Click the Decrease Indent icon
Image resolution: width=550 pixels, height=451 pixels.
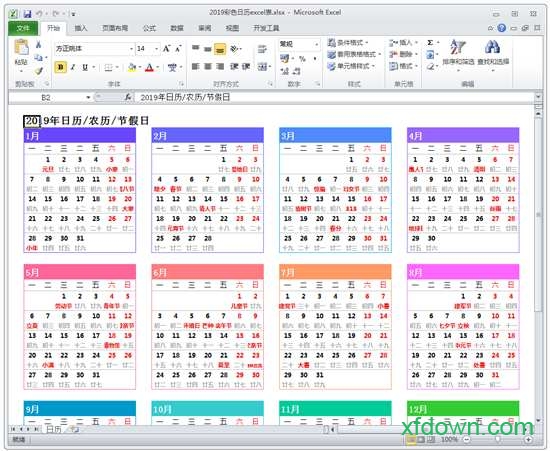click(234, 66)
